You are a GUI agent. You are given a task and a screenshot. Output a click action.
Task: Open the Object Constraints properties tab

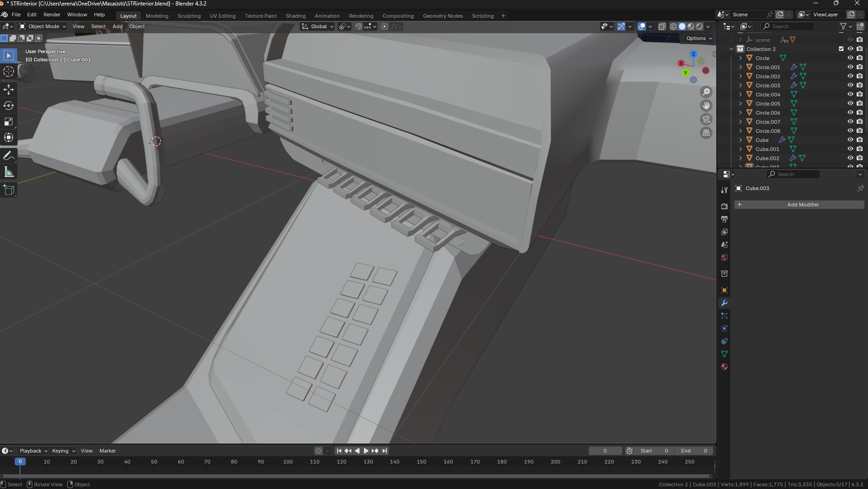coord(724,341)
